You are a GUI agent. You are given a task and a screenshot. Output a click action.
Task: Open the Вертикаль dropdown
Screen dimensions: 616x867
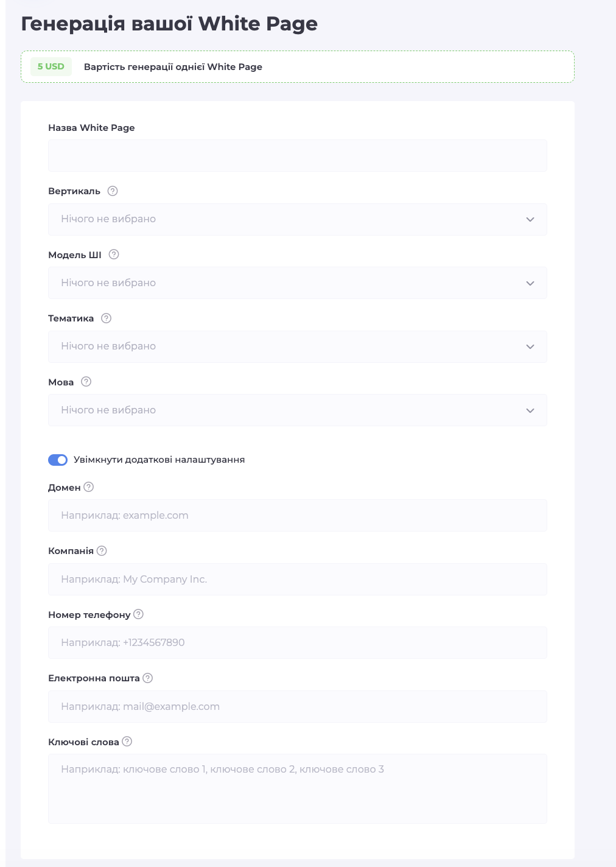pyautogui.click(x=297, y=219)
